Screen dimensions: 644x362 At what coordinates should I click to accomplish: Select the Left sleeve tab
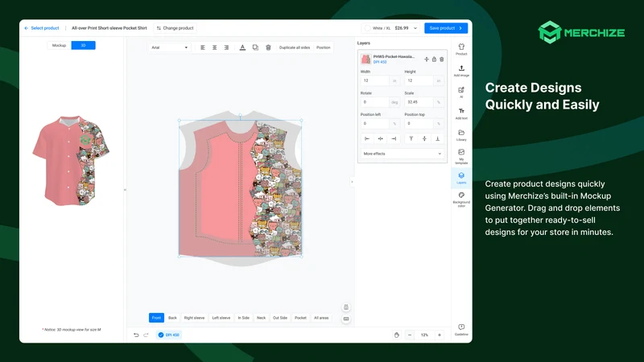(221, 318)
